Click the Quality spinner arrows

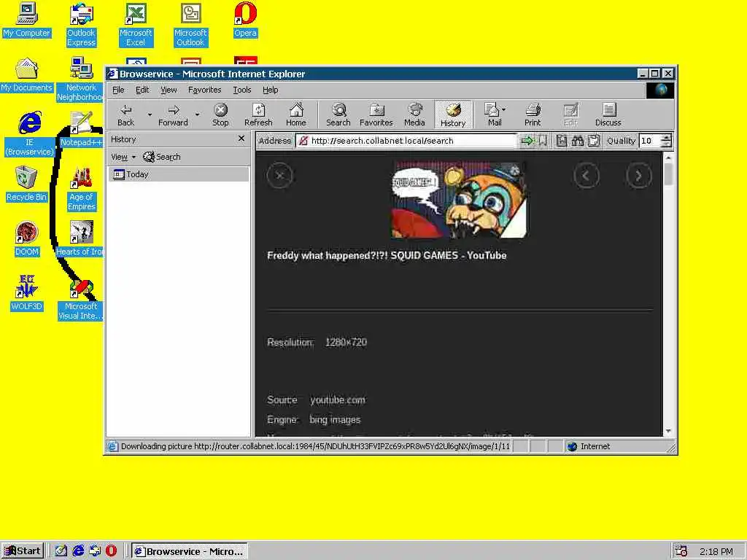pyautogui.click(x=667, y=141)
